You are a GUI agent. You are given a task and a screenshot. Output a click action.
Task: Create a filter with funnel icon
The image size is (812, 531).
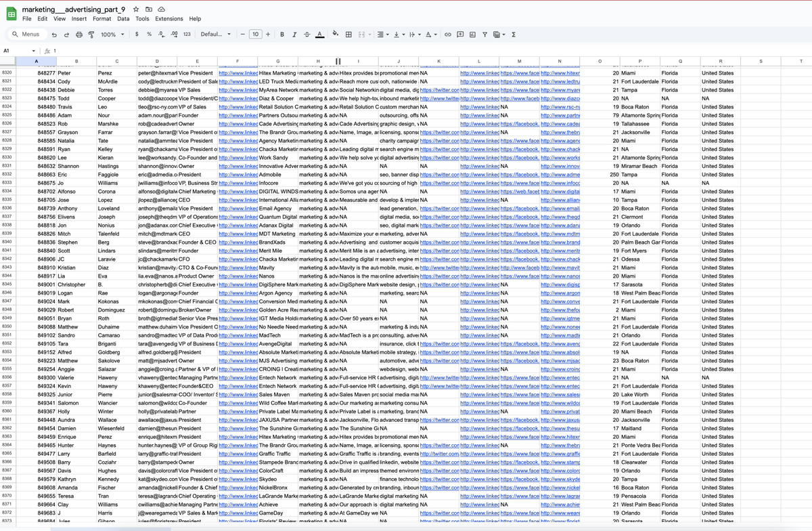[x=484, y=34]
